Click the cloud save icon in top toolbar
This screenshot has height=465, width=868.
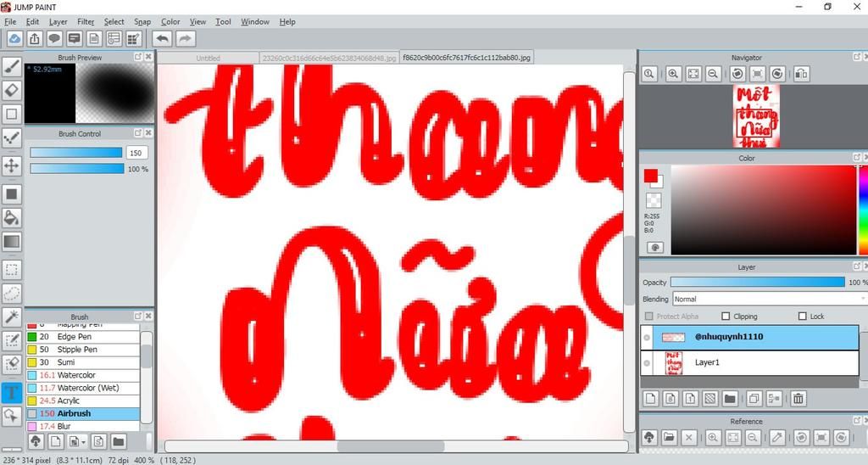point(14,39)
